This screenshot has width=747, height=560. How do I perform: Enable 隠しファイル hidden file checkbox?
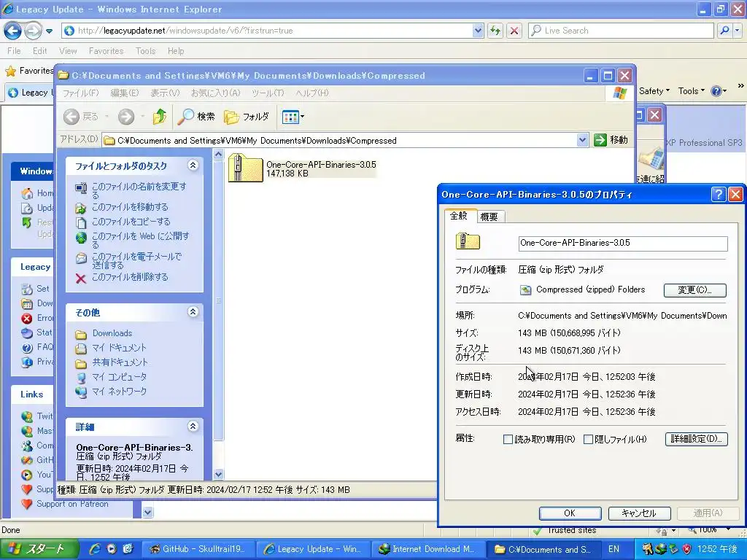pyautogui.click(x=589, y=440)
